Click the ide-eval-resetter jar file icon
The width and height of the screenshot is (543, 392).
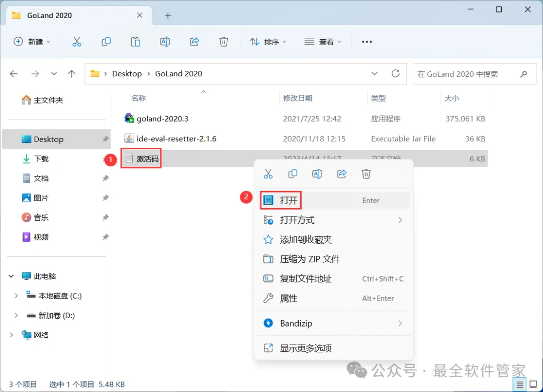pos(129,139)
